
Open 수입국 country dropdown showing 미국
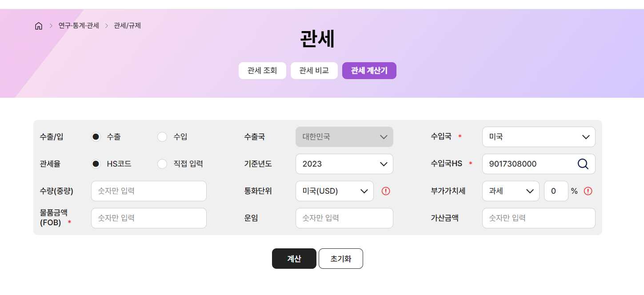point(539,137)
